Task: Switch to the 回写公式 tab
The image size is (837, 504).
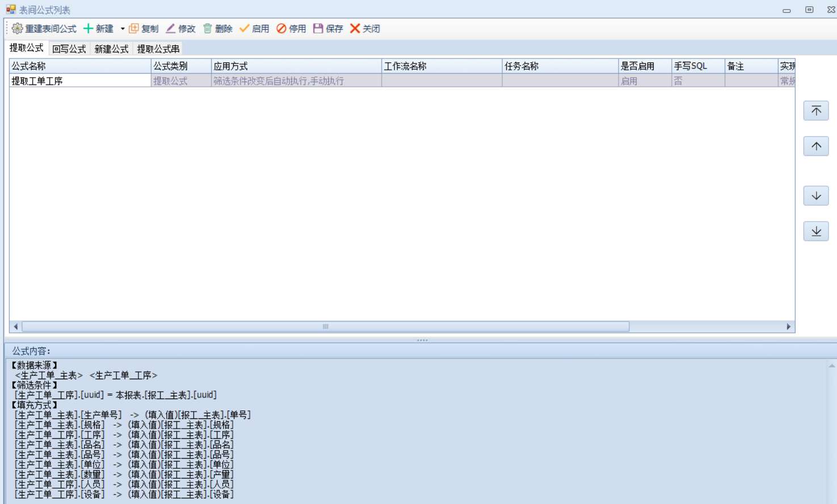Action: [69, 49]
